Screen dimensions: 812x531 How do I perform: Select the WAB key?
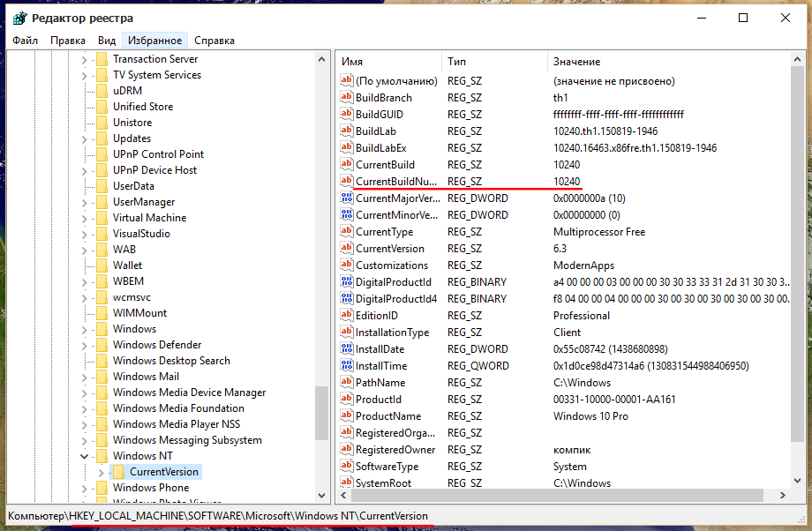pyautogui.click(x=124, y=250)
